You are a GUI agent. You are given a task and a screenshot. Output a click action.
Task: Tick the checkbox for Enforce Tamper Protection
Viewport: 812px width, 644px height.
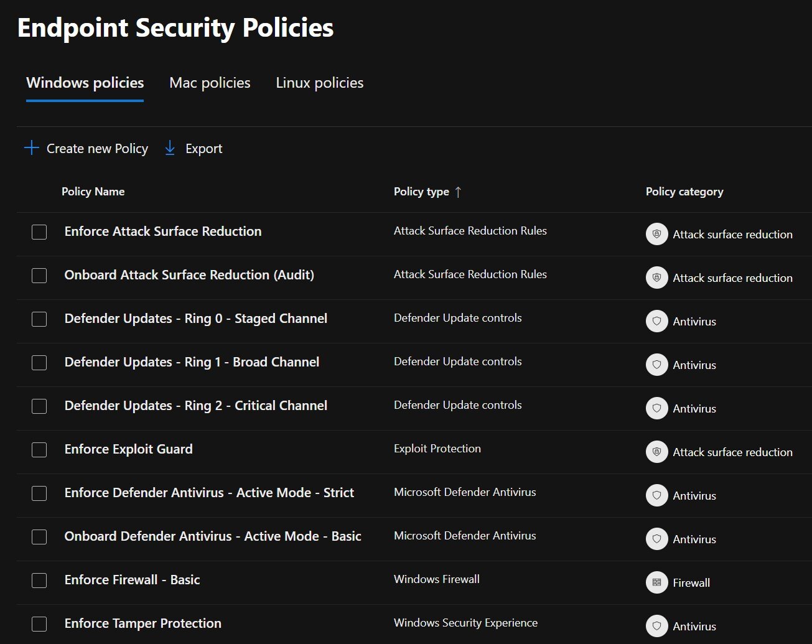[39, 623]
